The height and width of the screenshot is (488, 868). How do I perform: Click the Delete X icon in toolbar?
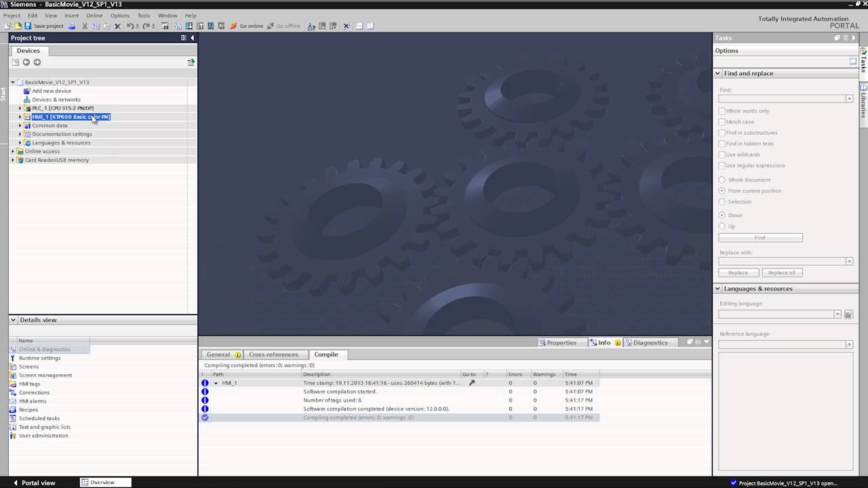(x=117, y=26)
